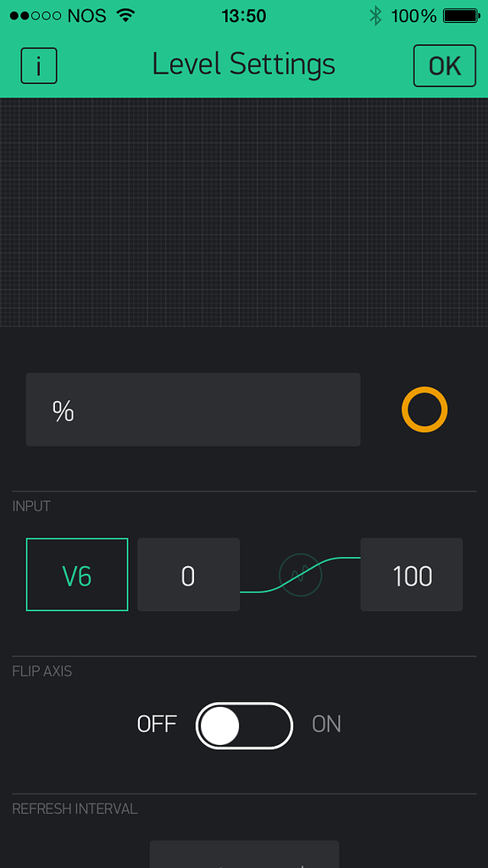Image resolution: width=488 pixels, height=868 pixels.
Task: Select the REFRESH INTERVAL section header
Action: pyautogui.click(x=75, y=809)
